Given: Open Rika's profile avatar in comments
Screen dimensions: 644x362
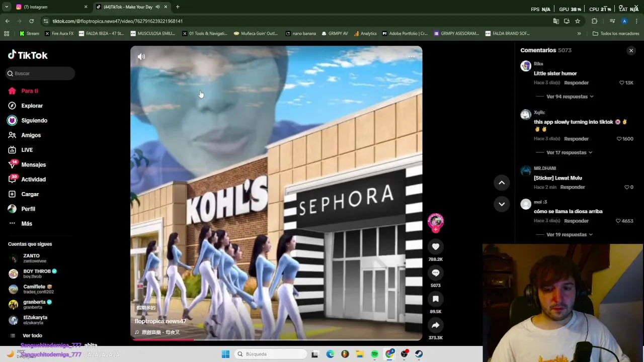Looking at the screenshot, I should coord(526,66).
